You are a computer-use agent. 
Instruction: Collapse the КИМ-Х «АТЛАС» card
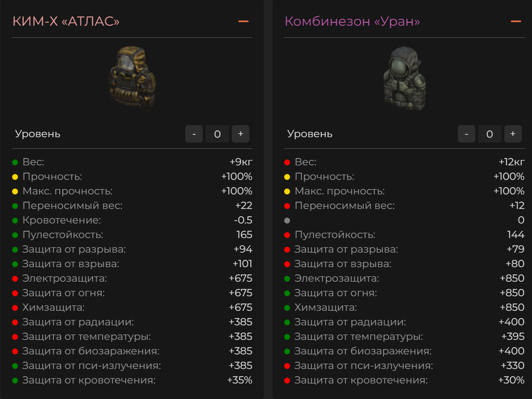click(x=243, y=21)
